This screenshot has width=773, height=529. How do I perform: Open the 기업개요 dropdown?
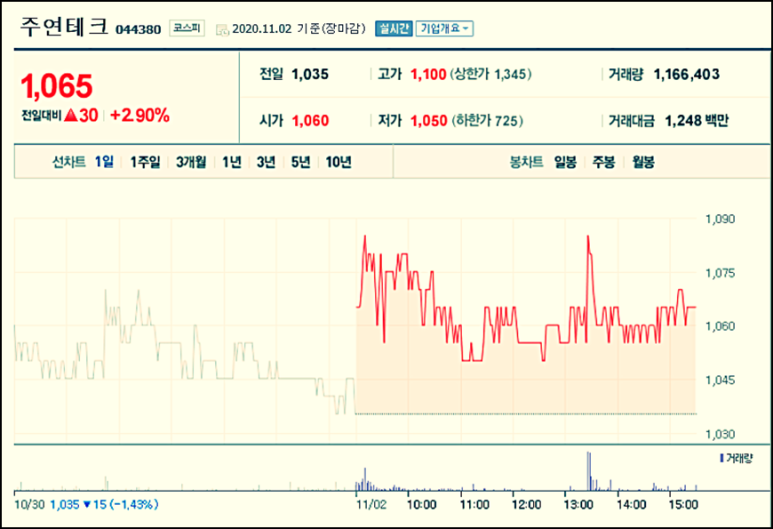(445, 29)
